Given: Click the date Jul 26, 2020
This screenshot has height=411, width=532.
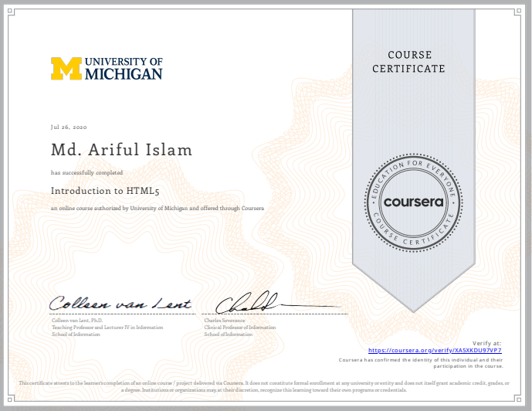Looking at the screenshot, I should point(69,127).
